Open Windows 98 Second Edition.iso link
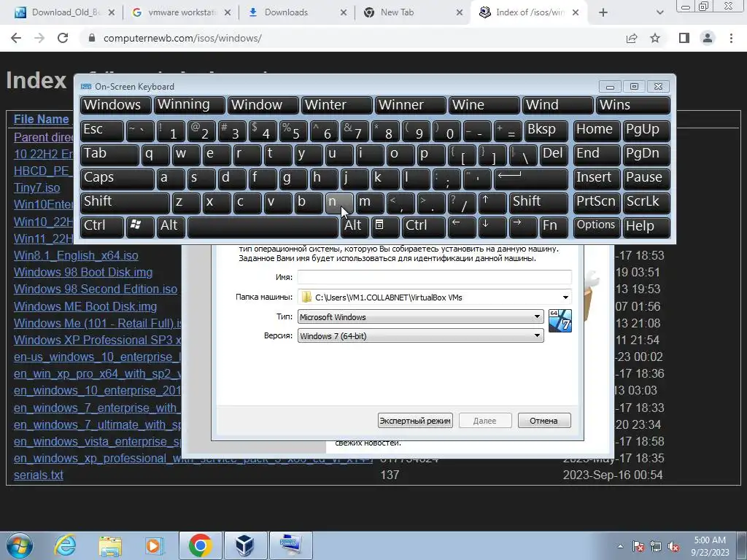747x560 pixels. point(96,289)
